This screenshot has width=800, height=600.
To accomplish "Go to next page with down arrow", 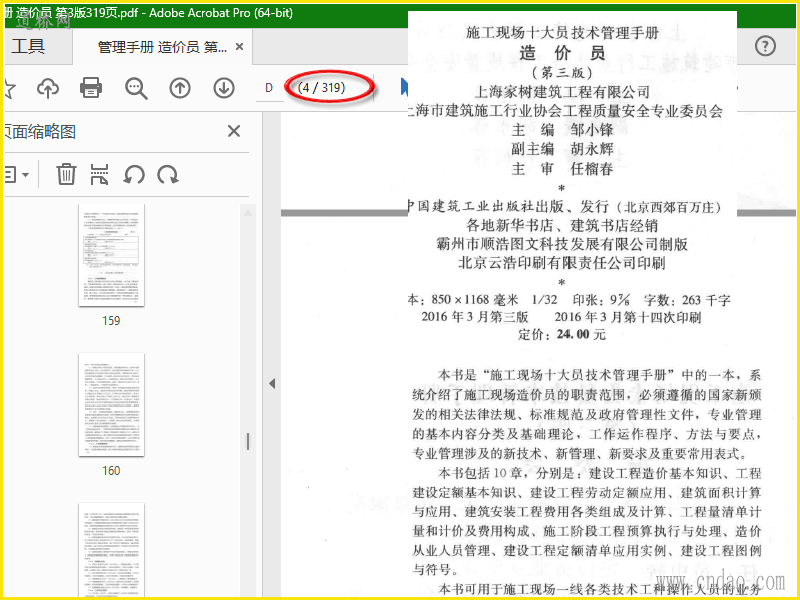I will coord(224,88).
